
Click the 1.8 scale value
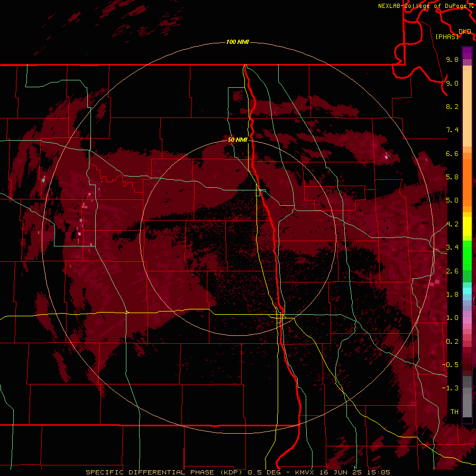(x=452, y=295)
